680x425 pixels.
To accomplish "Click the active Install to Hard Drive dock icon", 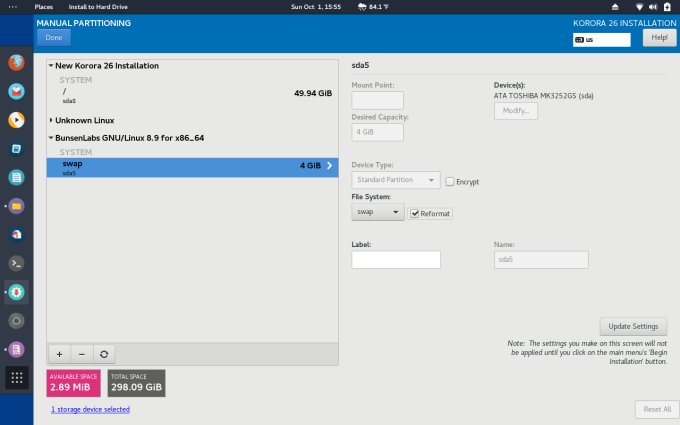I will (16, 292).
